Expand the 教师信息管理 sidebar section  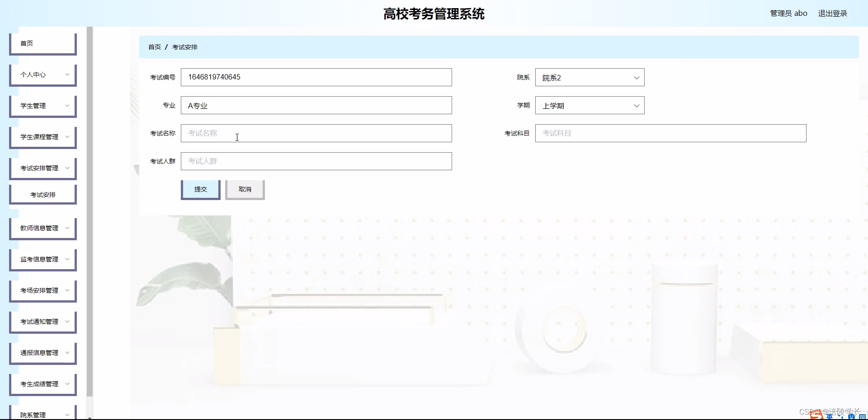coord(42,228)
